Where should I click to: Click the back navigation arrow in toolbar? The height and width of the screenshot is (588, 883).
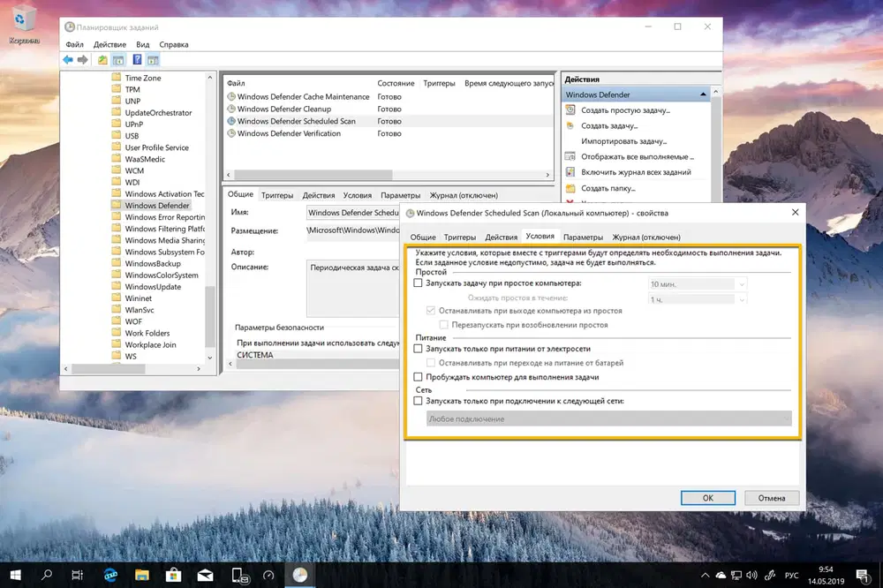click(68, 58)
